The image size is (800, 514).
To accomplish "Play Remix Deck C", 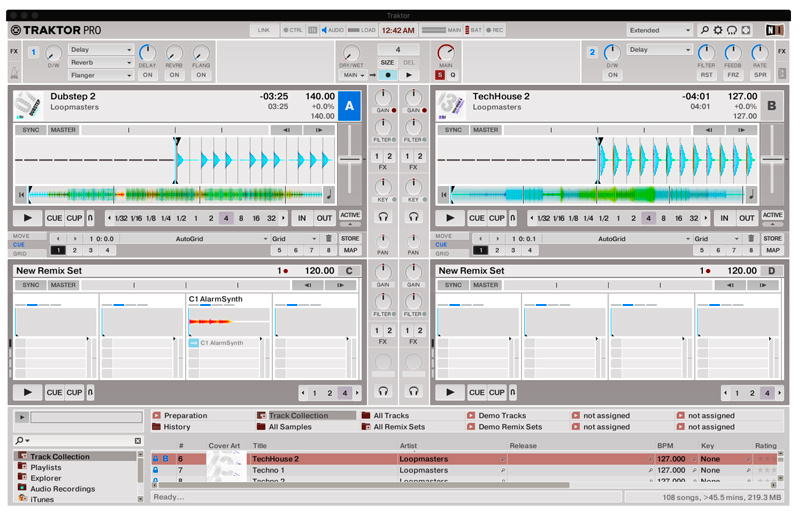I will click(x=28, y=392).
